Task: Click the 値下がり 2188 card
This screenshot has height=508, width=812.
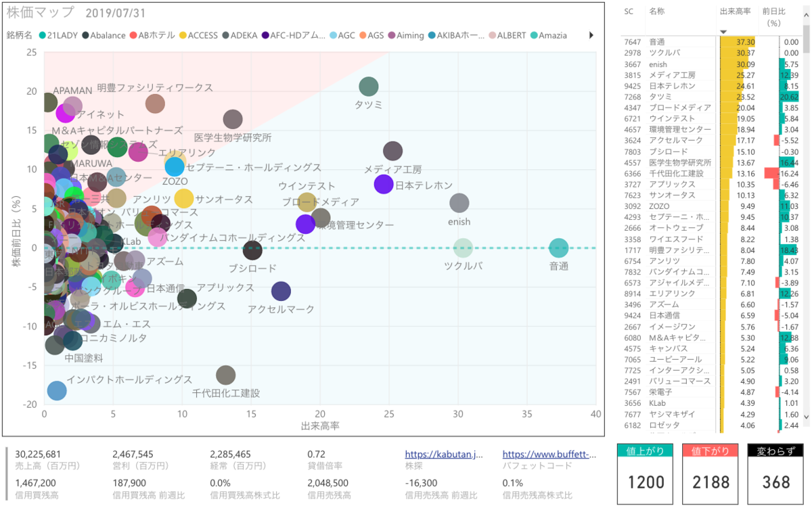Action: [x=710, y=474]
